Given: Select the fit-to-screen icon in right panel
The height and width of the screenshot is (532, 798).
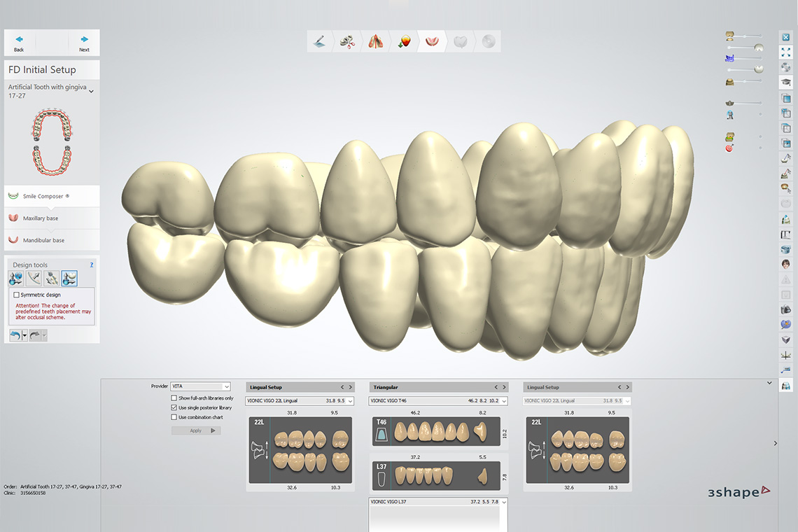Looking at the screenshot, I should pyautogui.click(x=785, y=50).
